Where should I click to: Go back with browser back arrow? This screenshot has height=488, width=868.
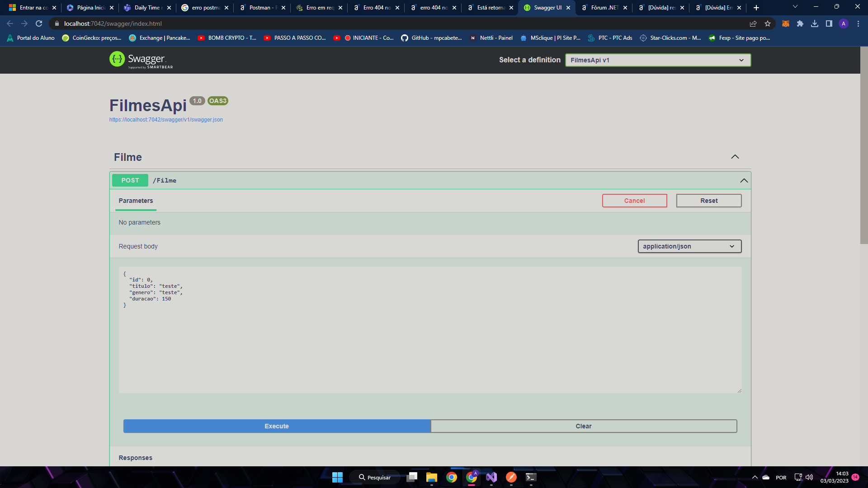[x=10, y=23]
